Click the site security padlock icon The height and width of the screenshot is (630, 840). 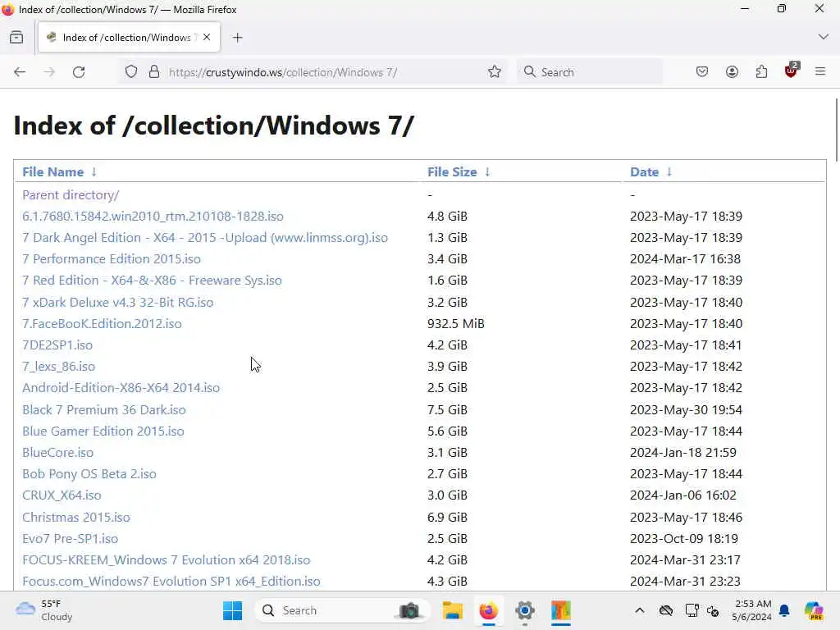pos(154,72)
